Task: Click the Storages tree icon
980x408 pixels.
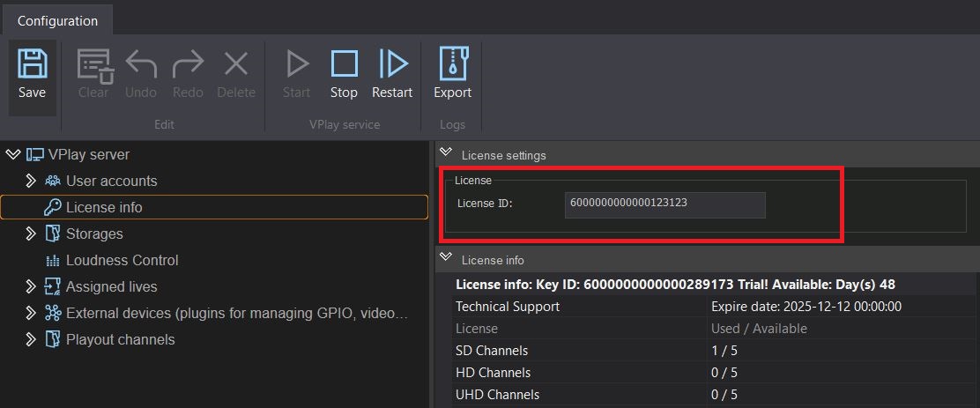Action: point(53,234)
